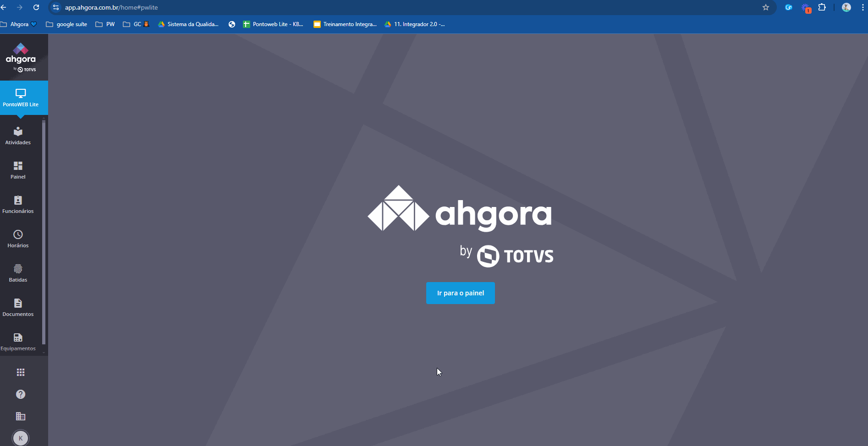Open 11. Integrador 2.0 bookmark
Viewport: 868px width, 446px height.
click(415, 24)
